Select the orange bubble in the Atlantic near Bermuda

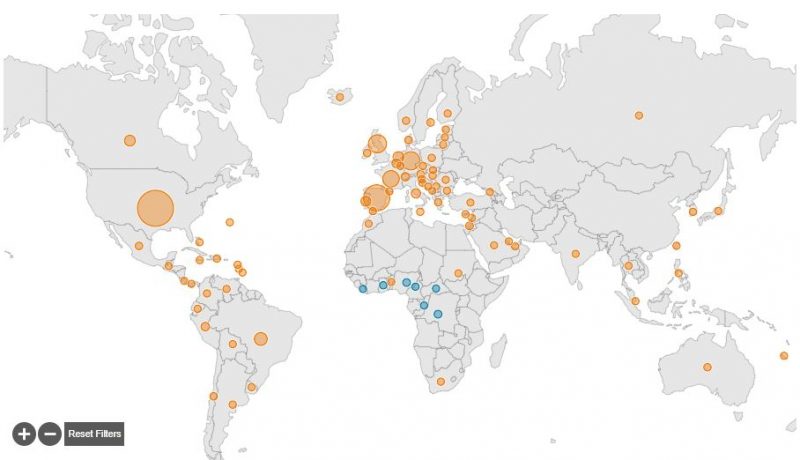point(230,222)
